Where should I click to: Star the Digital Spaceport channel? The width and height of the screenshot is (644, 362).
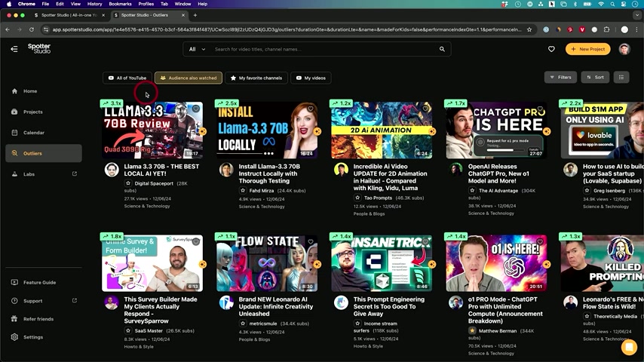[128, 183]
